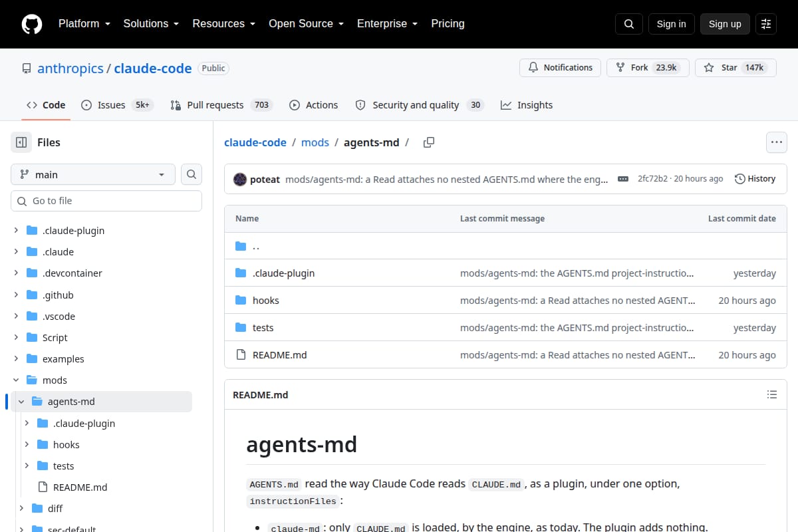The image size is (798, 532).
Task: Open commit hash 2fc72b2
Action: coord(652,179)
